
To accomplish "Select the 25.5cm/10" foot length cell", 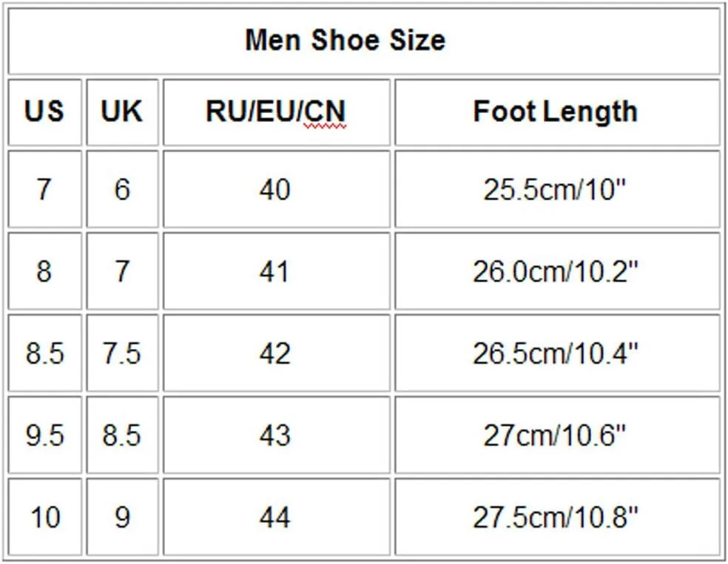I will click(557, 189).
